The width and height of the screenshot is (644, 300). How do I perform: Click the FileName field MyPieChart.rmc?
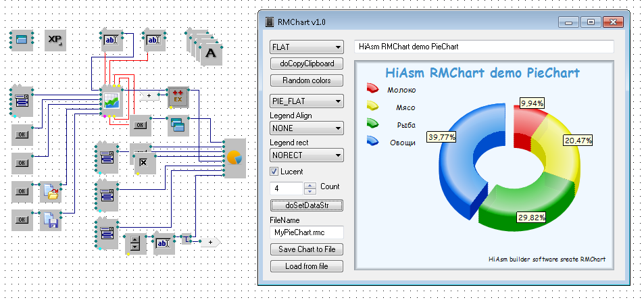(306, 232)
